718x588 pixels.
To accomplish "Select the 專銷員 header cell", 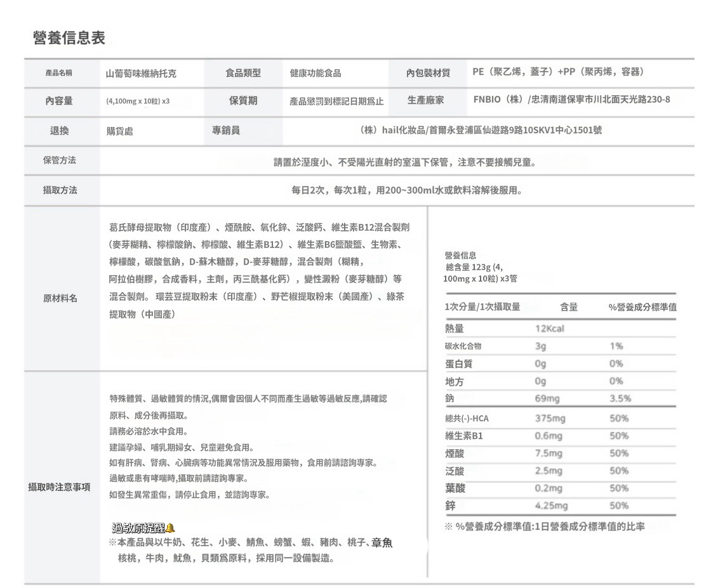I will tap(243, 131).
